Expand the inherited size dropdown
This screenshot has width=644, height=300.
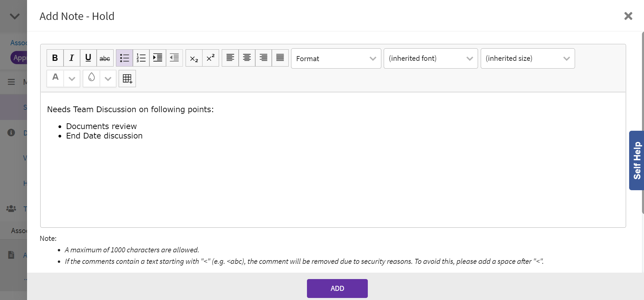click(x=527, y=58)
